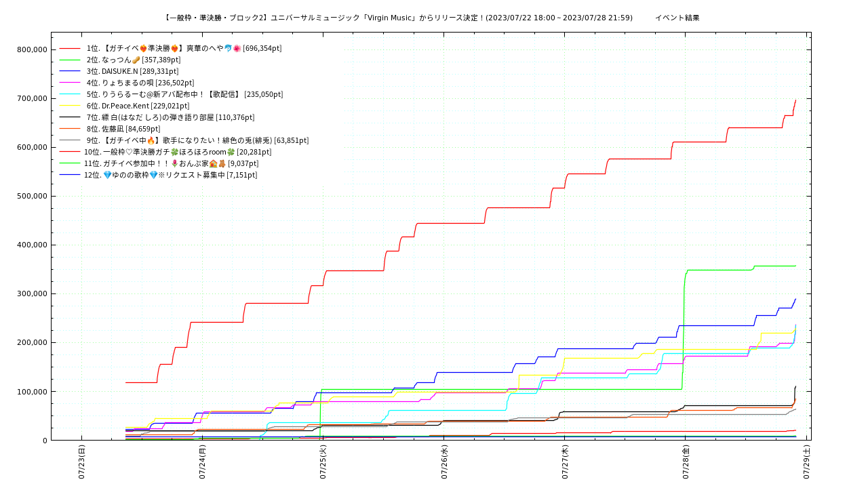Click the dolphin emoji in 1位 legend entry
Image resolution: width=868 pixels, height=488 pixels.
228,48
